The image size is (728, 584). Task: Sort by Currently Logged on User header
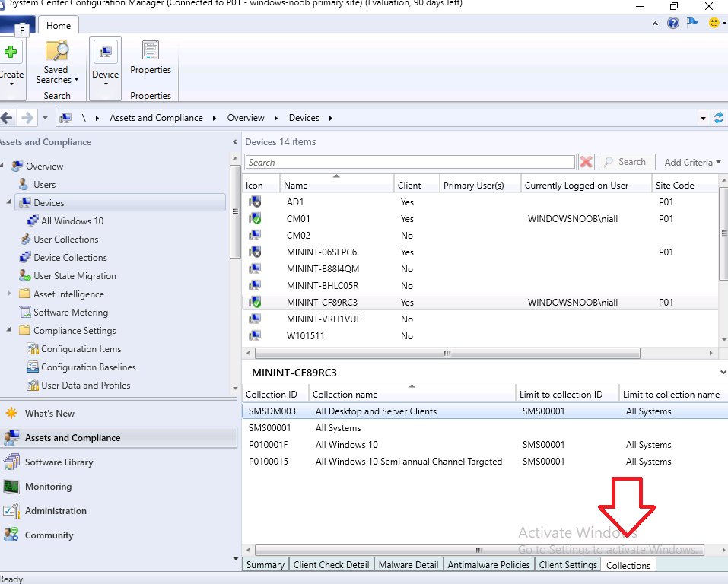click(x=586, y=185)
